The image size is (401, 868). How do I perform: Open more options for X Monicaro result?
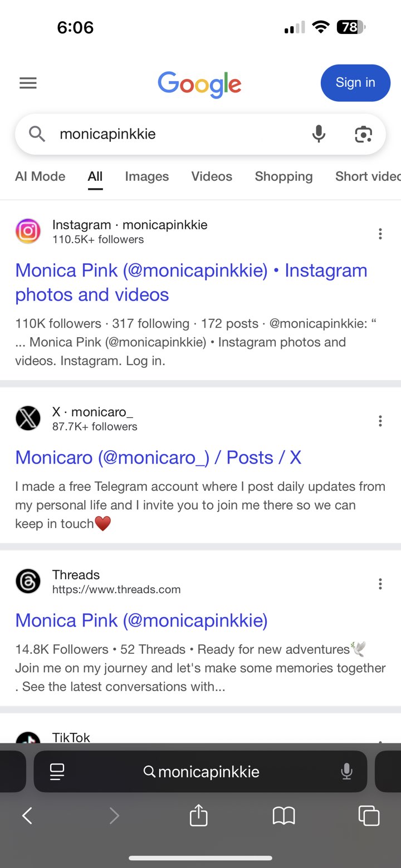(x=380, y=421)
